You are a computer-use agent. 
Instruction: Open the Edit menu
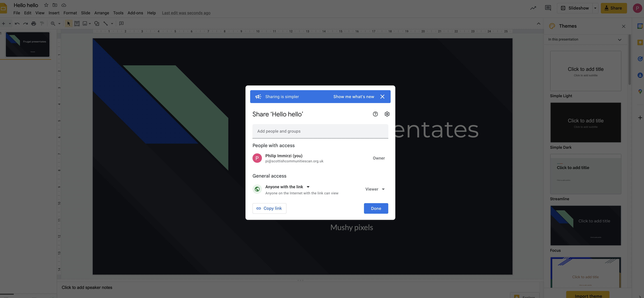pyautogui.click(x=28, y=13)
